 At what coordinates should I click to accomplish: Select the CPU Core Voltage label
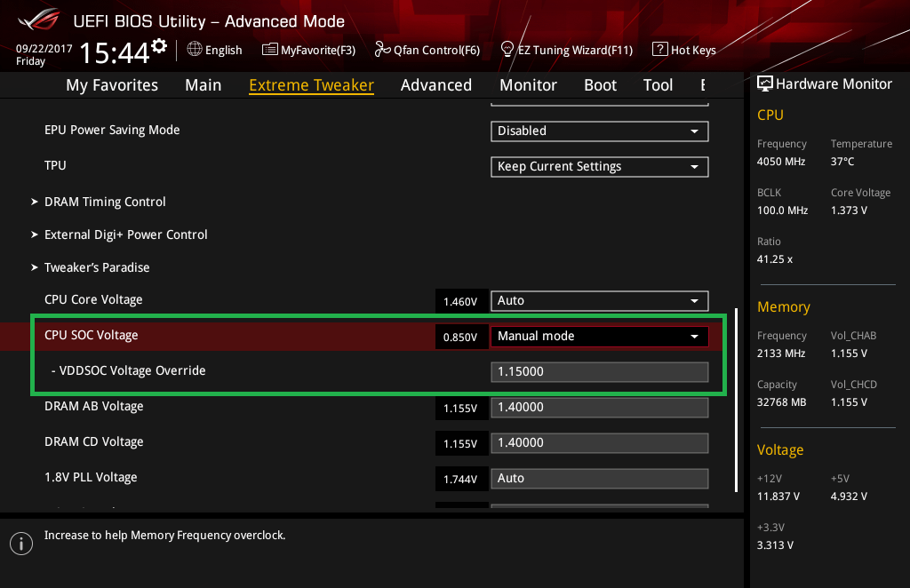(93, 300)
